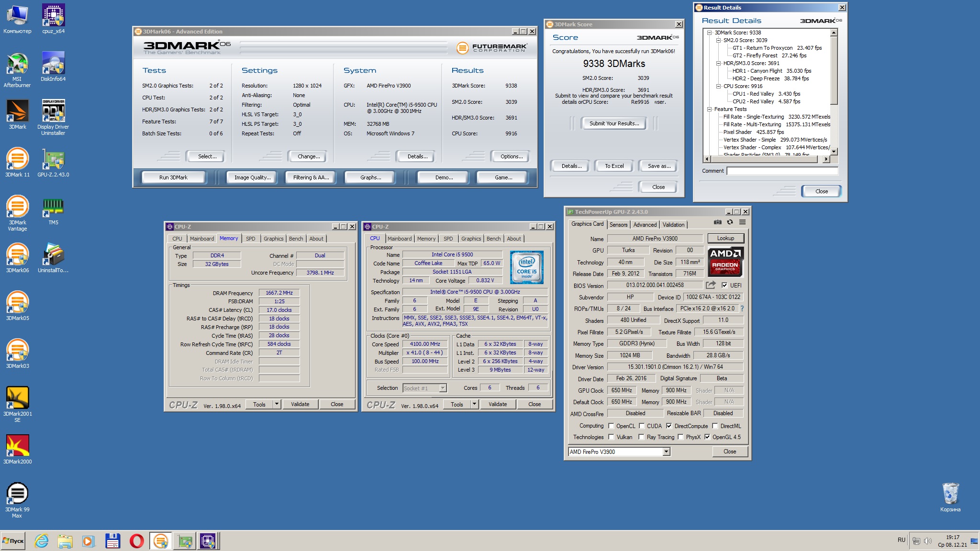Toggle the CUDA checkbox
Image resolution: width=980 pixels, height=551 pixels.
642,426
